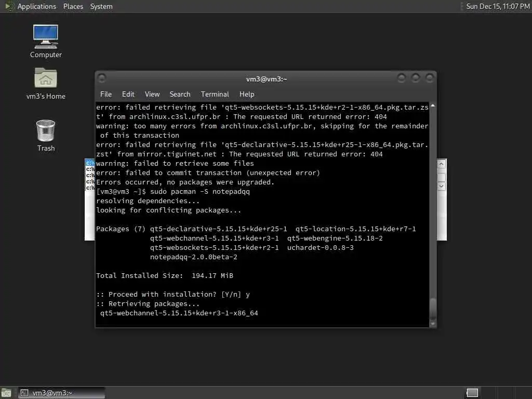Open the Edit menu in terminal
Viewport: 532px width, 399px height.
click(128, 95)
